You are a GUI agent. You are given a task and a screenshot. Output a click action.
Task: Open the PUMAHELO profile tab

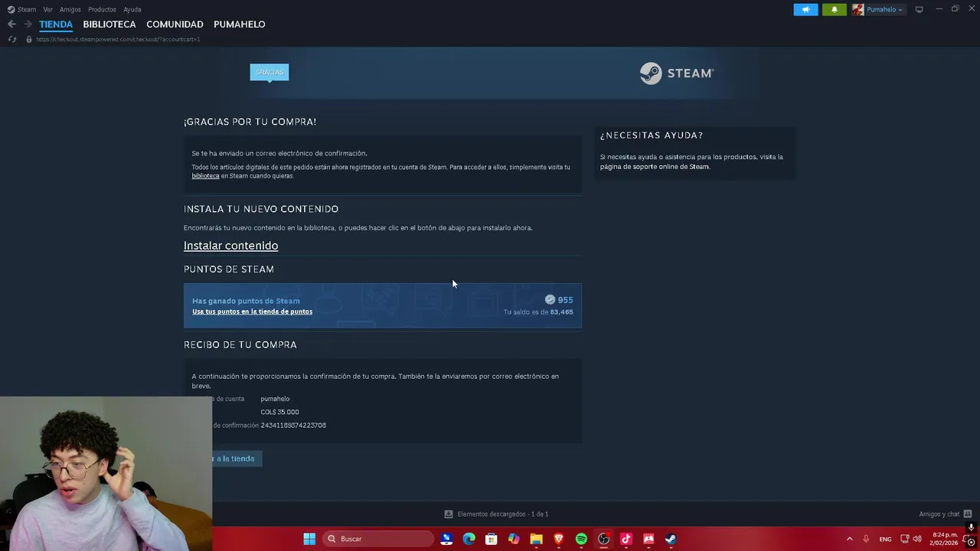(240, 24)
